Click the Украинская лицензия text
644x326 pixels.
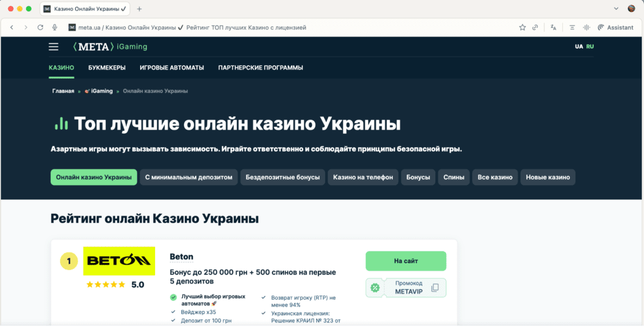pyautogui.click(x=306, y=317)
